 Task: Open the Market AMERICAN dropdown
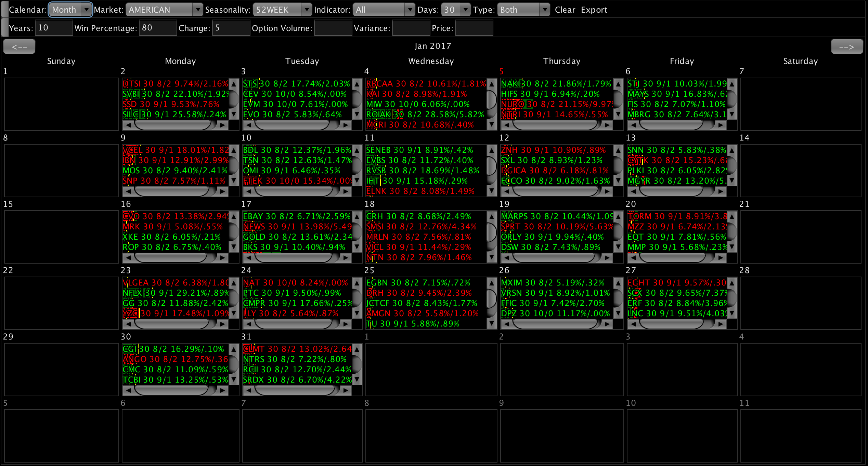point(164,10)
